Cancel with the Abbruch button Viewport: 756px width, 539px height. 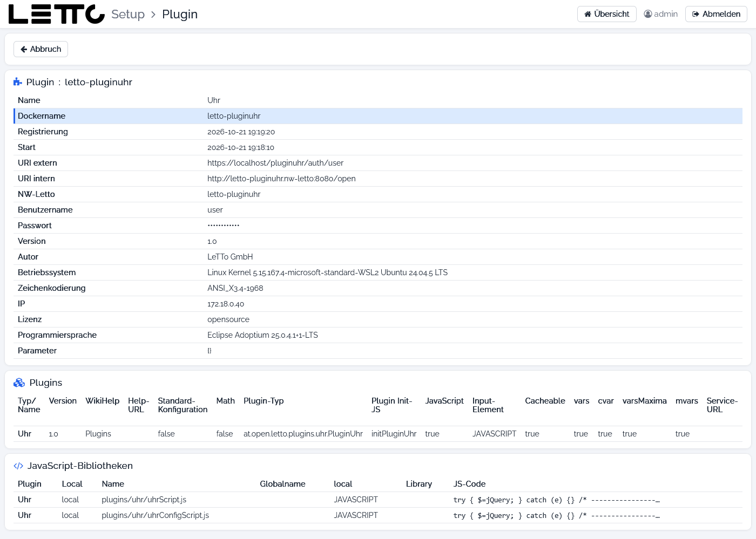pyautogui.click(x=40, y=49)
